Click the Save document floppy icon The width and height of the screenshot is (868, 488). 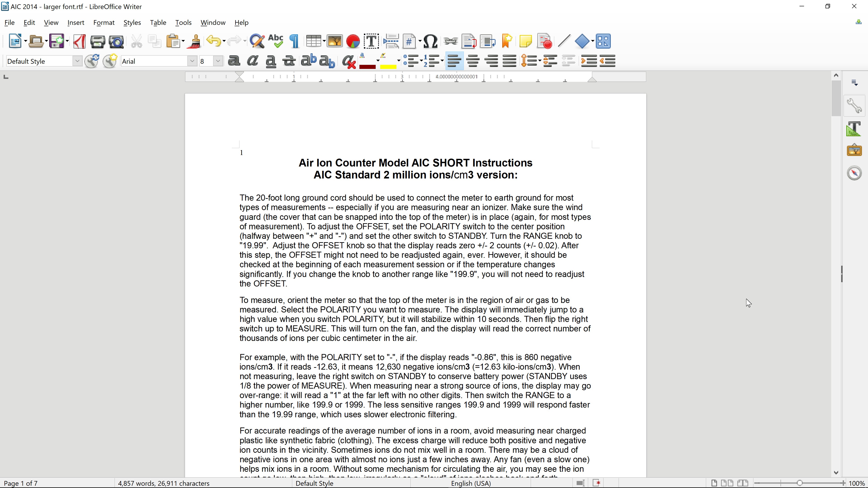point(57,41)
